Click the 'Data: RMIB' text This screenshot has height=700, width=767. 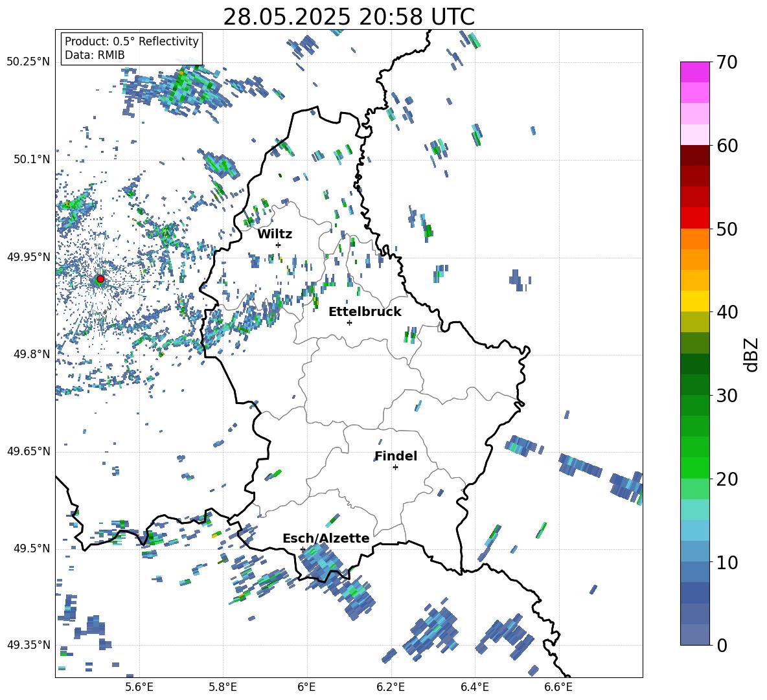click(x=95, y=55)
